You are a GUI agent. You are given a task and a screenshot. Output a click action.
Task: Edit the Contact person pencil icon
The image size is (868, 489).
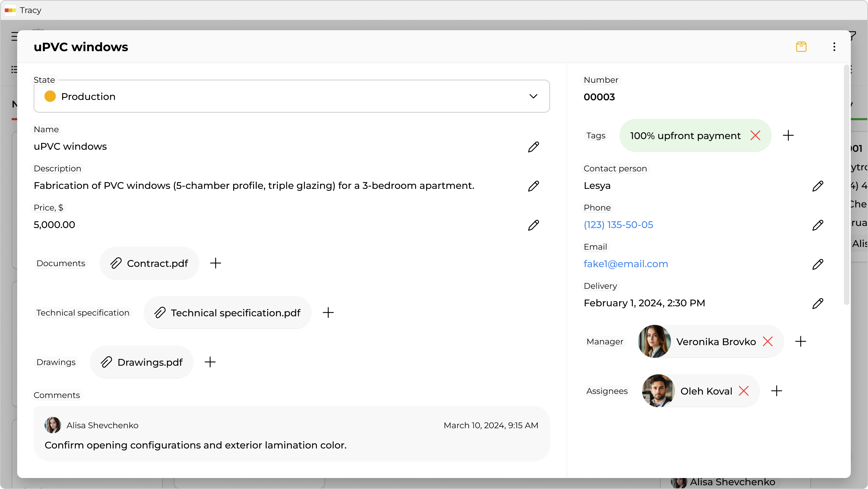[818, 186]
